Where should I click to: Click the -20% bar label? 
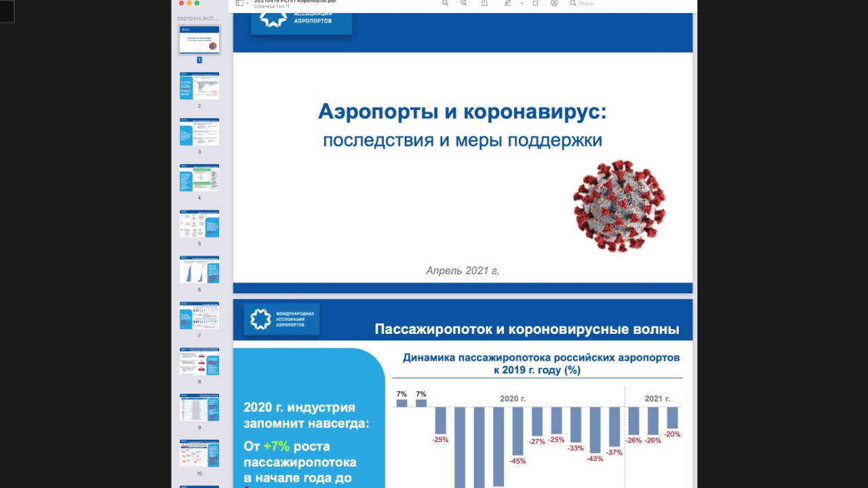tap(673, 434)
